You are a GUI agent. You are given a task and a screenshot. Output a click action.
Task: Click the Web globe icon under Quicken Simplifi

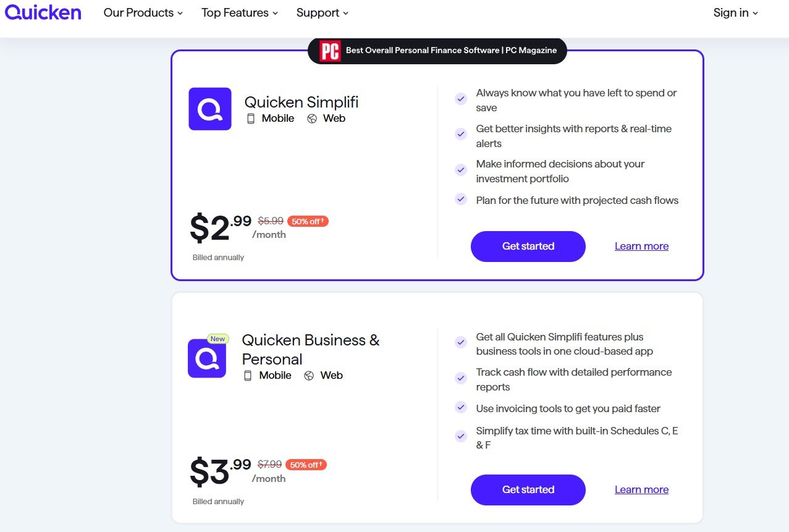point(312,119)
